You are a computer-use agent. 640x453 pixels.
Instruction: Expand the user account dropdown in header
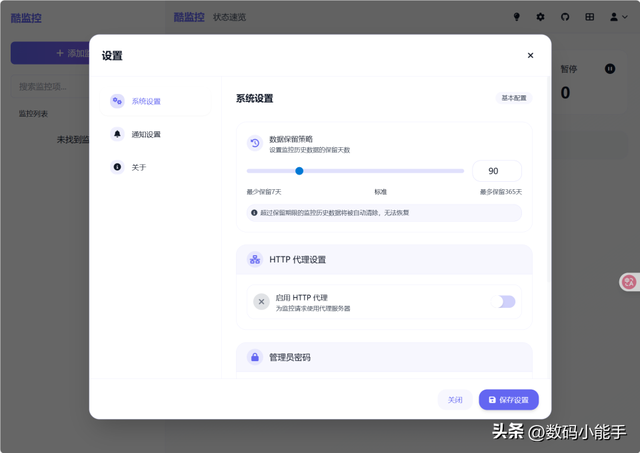(x=618, y=17)
